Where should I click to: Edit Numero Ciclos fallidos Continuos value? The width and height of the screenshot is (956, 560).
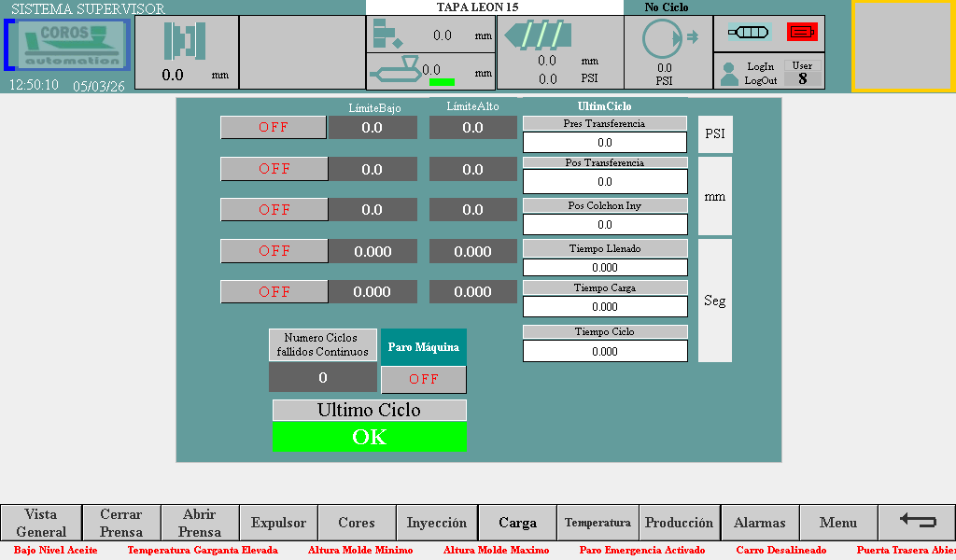pyautogui.click(x=323, y=378)
